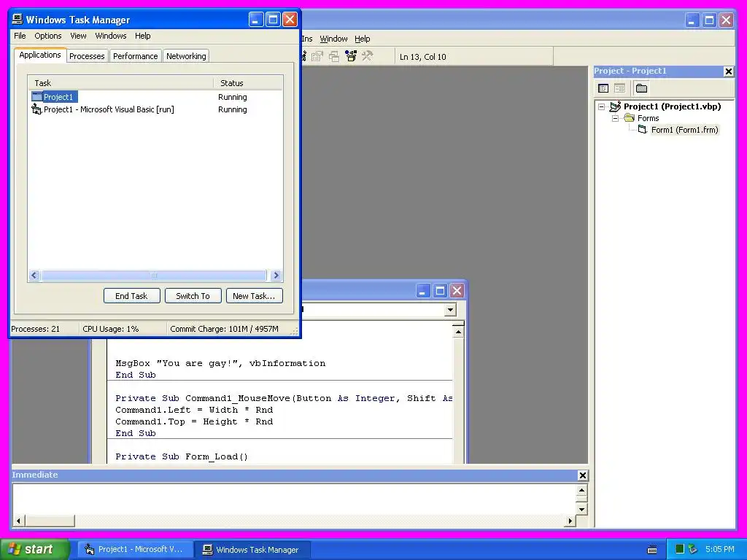Click the Forms folder icon

pyautogui.click(x=630, y=117)
